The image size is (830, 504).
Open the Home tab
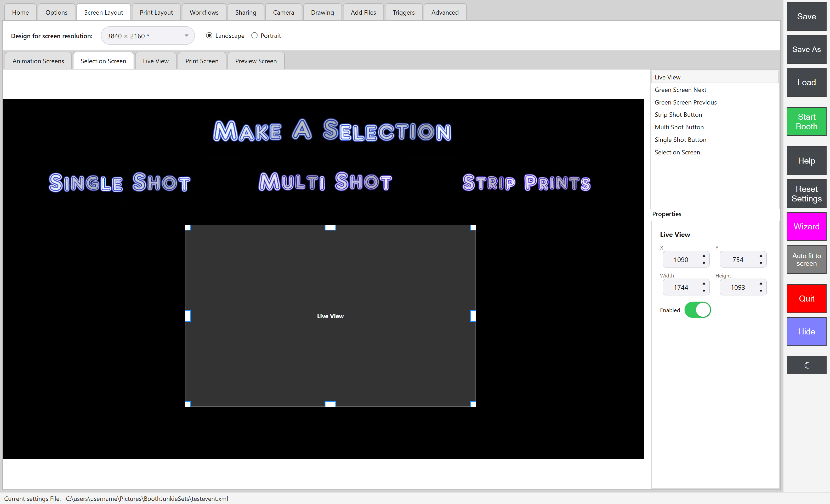click(x=20, y=13)
